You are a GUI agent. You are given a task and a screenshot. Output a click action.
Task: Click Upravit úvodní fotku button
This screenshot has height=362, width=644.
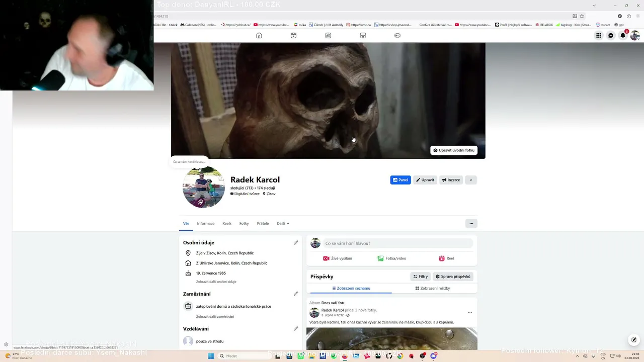coord(454,150)
